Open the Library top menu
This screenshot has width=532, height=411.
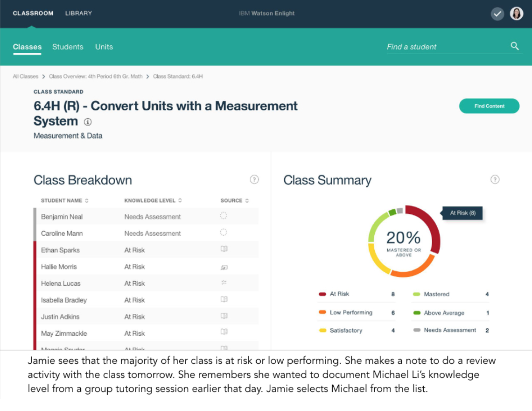pyautogui.click(x=78, y=13)
